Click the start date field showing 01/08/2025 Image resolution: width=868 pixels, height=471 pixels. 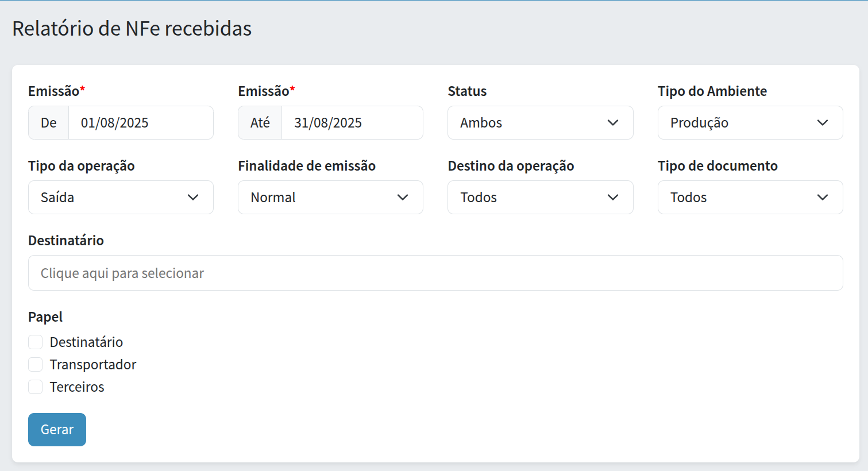pos(140,123)
